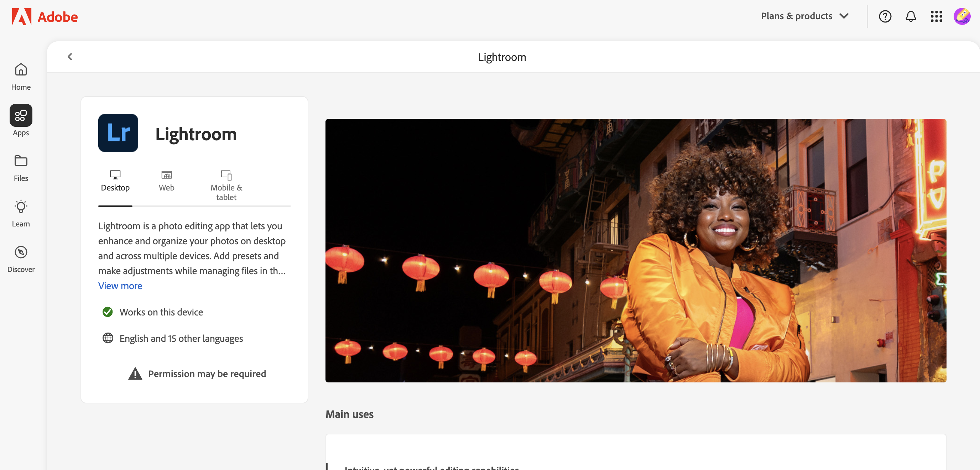Show notifications via bell icon
Screen dimensions: 980x470
pos(910,16)
